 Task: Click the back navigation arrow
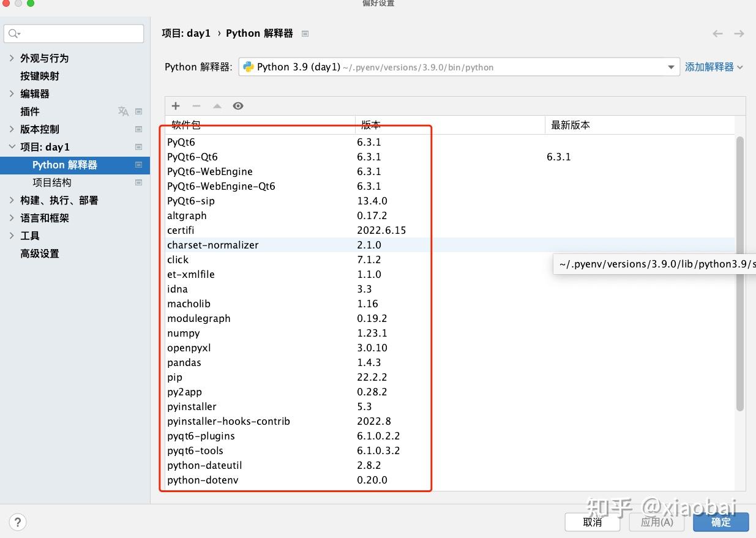[x=717, y=33]
